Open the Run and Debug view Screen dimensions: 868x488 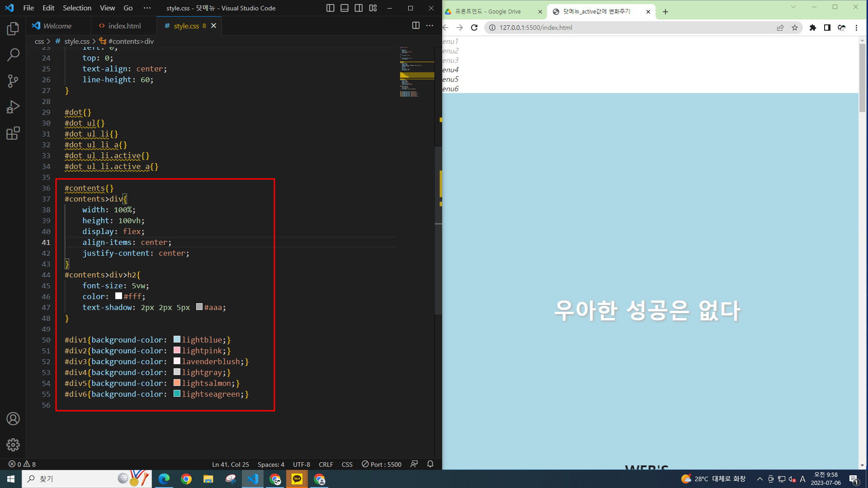(x=13, y=107)
